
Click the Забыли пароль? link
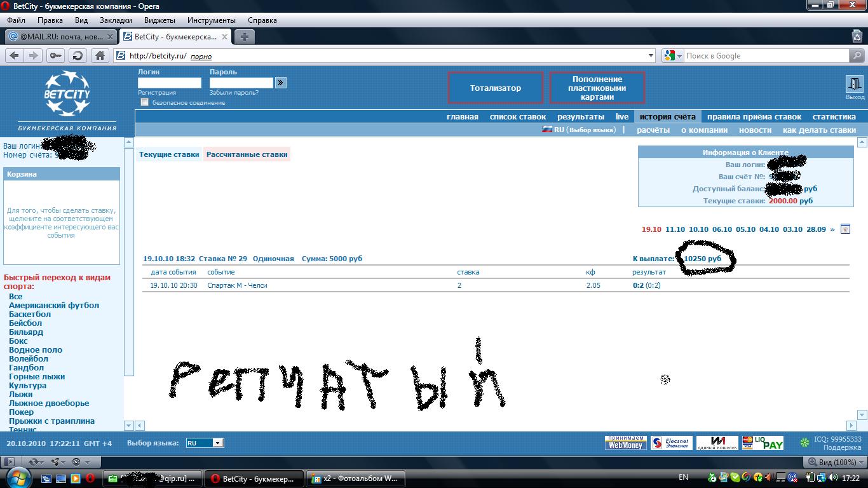pyautogui.click(x=234, y=93)
